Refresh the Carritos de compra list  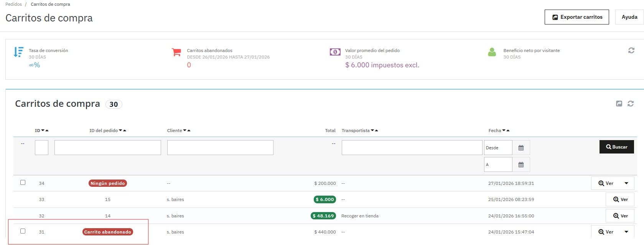tap(631, 104)
